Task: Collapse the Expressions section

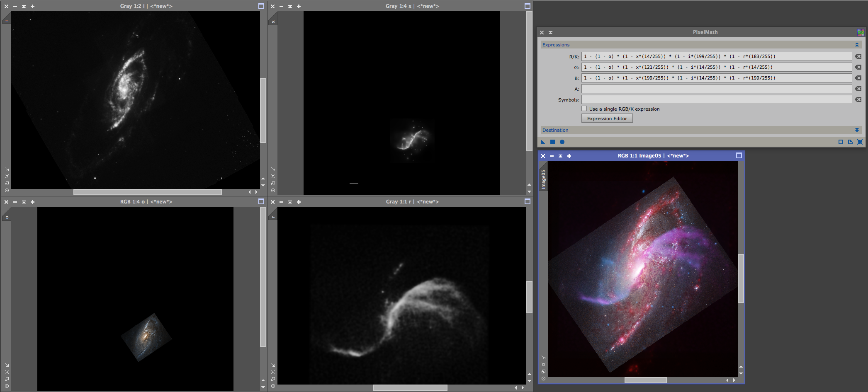Action: coord(857,45)
